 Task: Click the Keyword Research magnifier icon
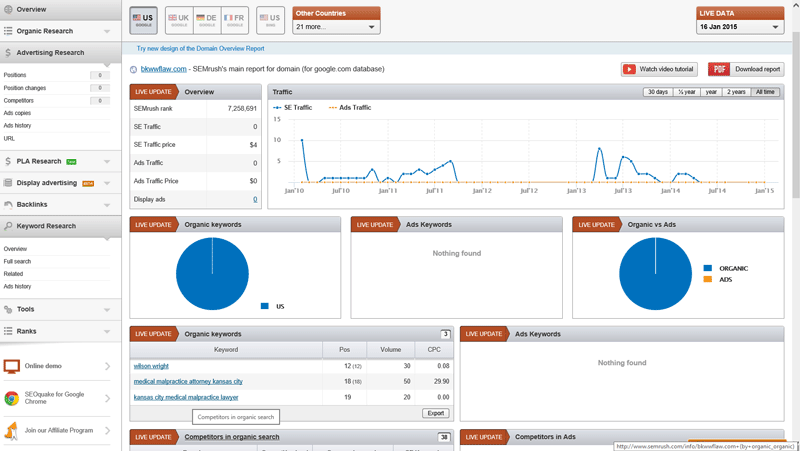[x=8, y=226]
